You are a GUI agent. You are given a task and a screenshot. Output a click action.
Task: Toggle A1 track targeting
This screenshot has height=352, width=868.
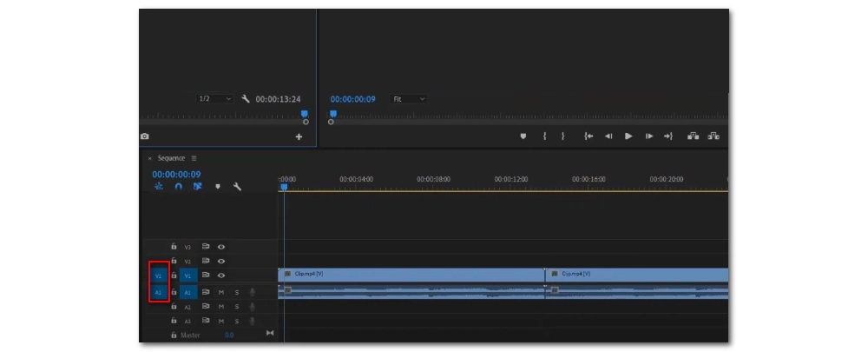[x=188, y=291]
